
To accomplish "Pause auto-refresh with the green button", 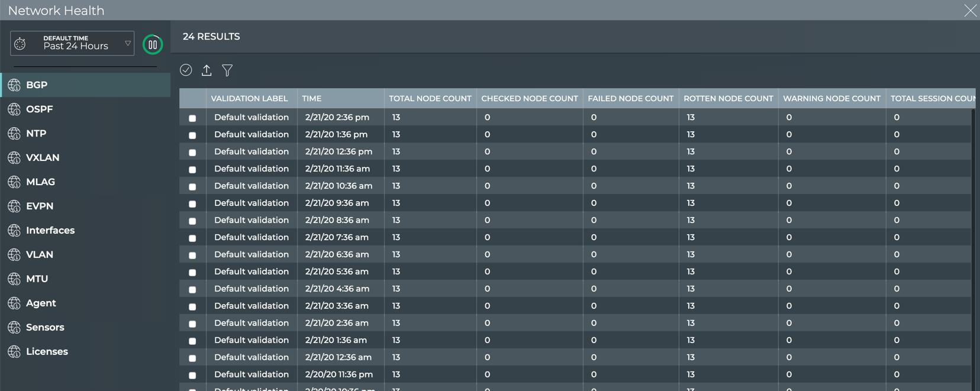I will (153, 44).
